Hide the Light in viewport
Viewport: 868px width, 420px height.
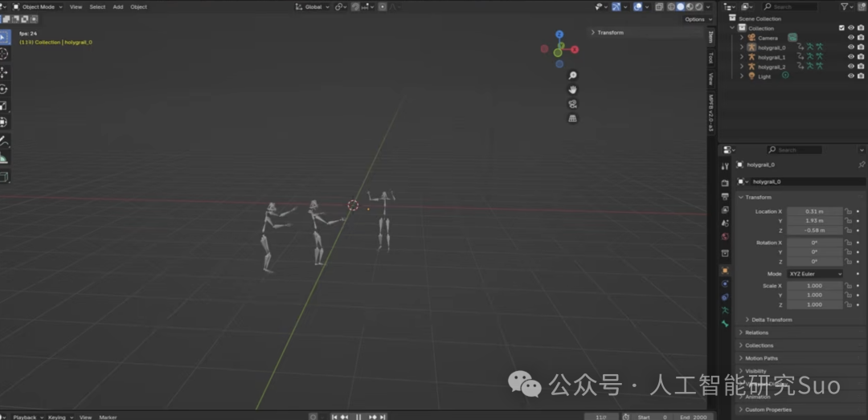coord(851,75)
